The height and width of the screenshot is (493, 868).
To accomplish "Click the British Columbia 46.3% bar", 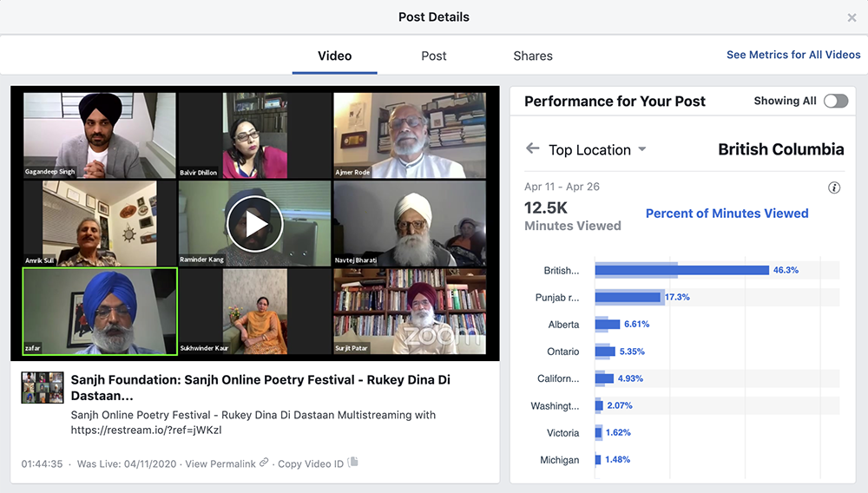I will (681, 270).
